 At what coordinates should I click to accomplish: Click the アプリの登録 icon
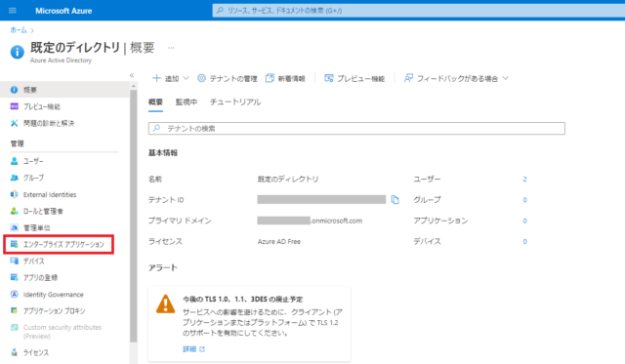pos(14,277)
